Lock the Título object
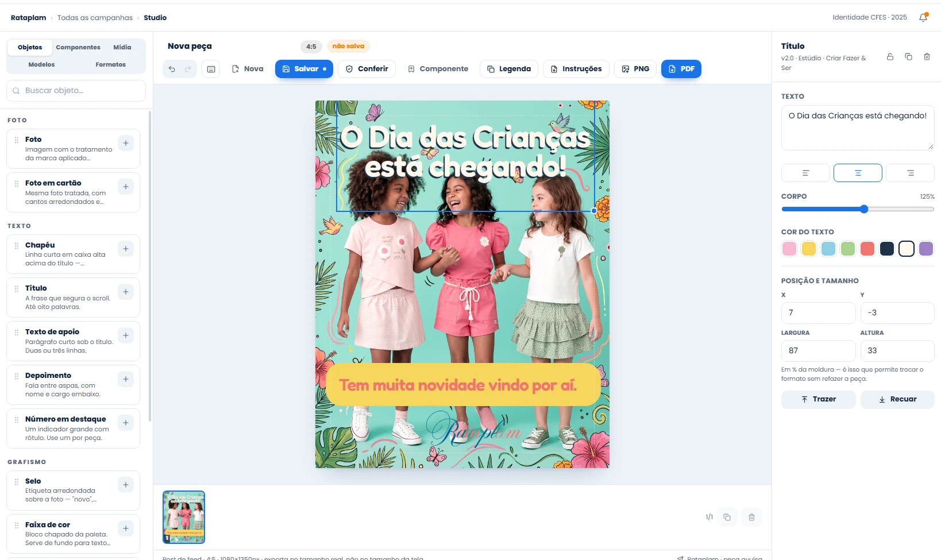Viewport: 941px width, 560px height. [x=890, y=57]
